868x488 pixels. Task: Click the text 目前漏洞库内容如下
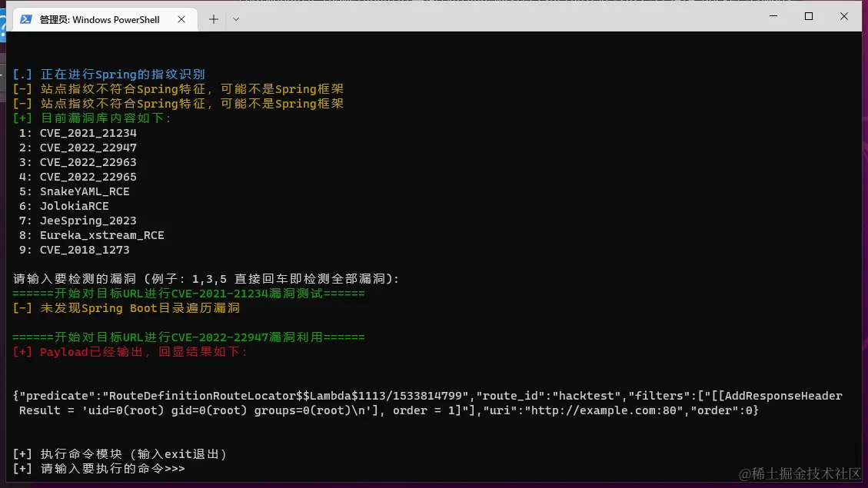tap(102, 118)
